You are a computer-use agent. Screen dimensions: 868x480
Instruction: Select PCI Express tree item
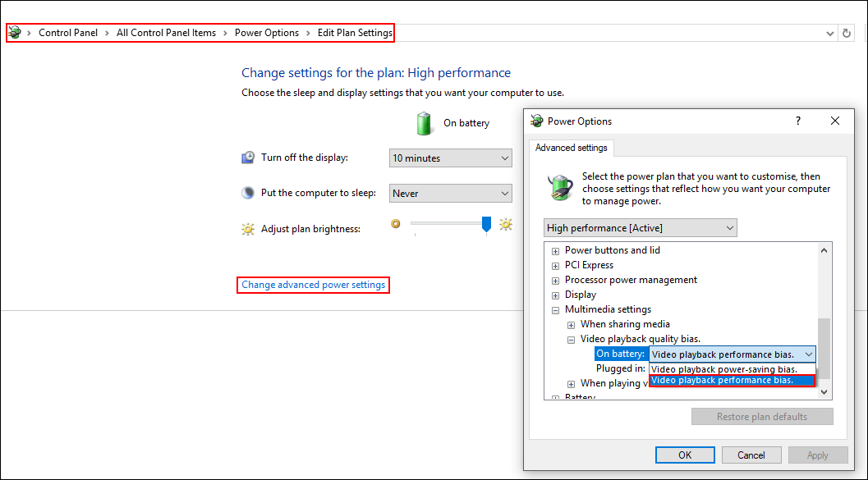(589, 265)
